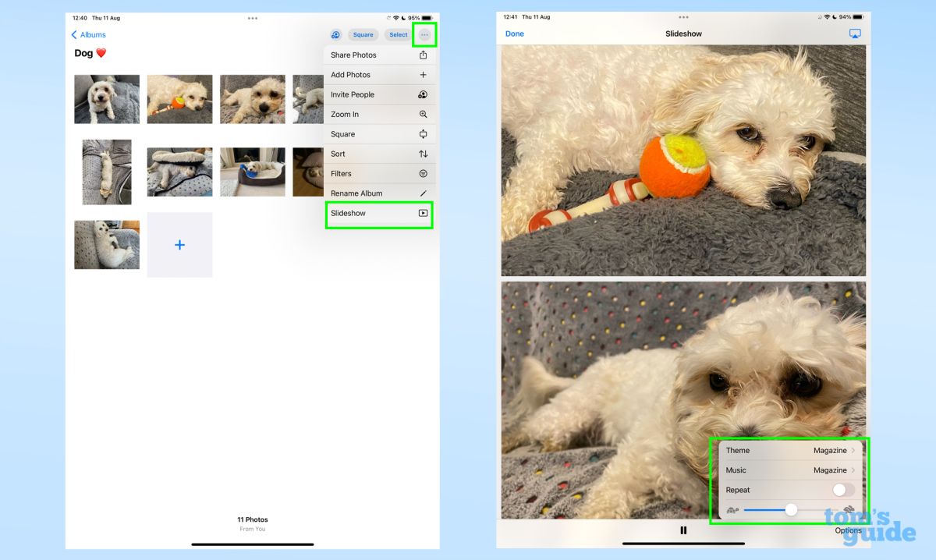Click the turtle icon for slowest slideshow speed
The image size is (936, 560).
(x=732, y=509)
